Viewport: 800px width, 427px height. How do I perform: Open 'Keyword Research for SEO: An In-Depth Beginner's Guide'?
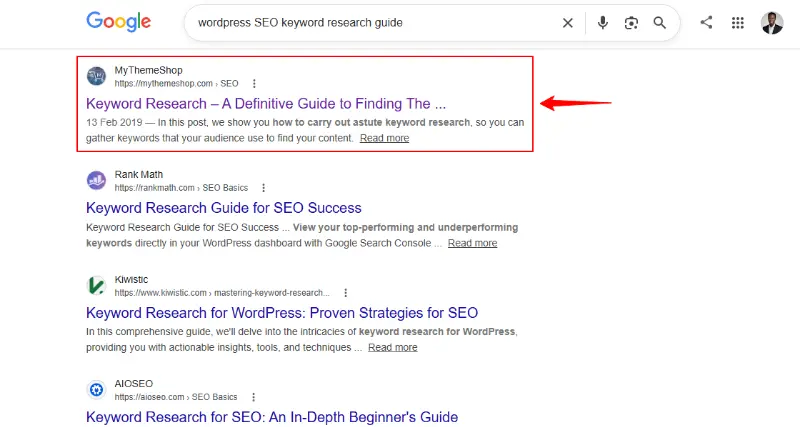(272, 417)
